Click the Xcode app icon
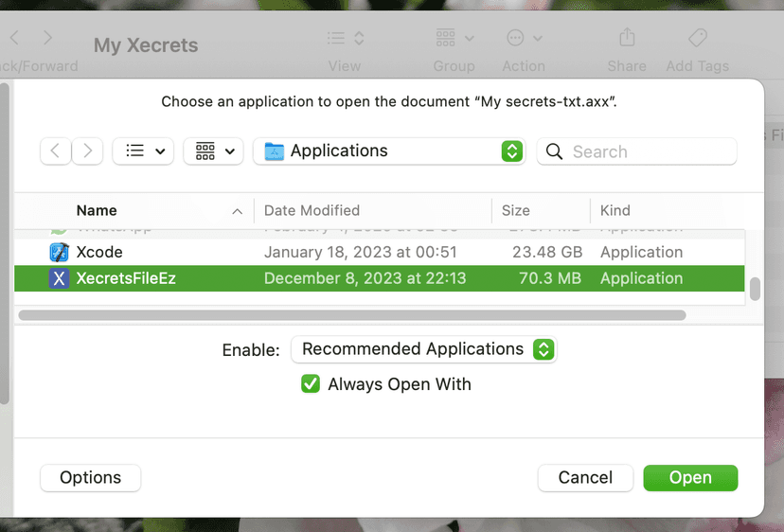 click(x=59, y=253)
